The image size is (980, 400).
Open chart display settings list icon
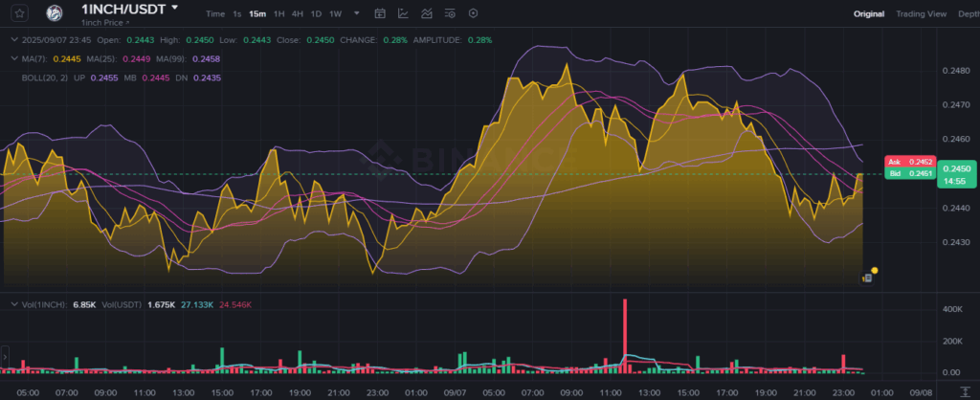coord(450,14)
